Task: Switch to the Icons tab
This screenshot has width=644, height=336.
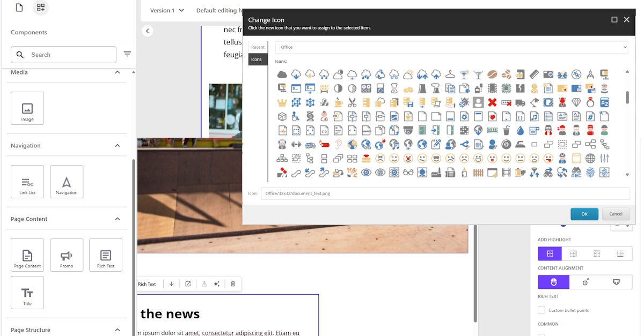Action: coord(257,59)
